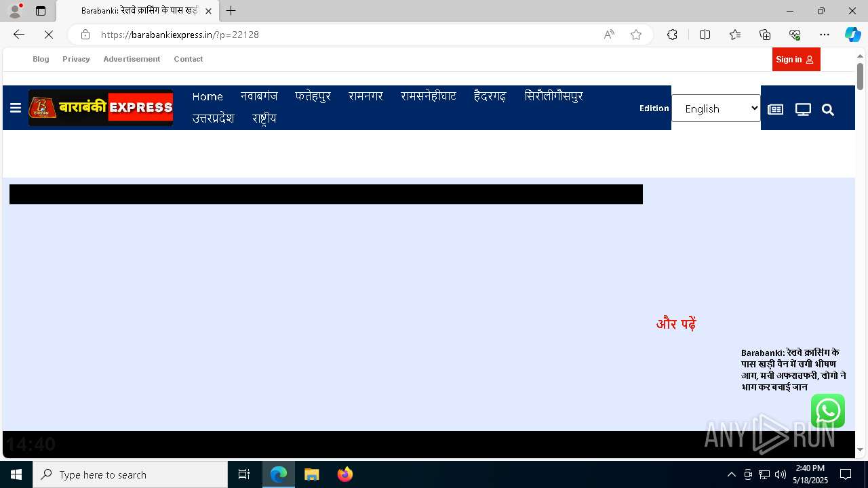Select the Barabanki article tab
This screenshot has width=868, height=488.
(x=138, y=11)
